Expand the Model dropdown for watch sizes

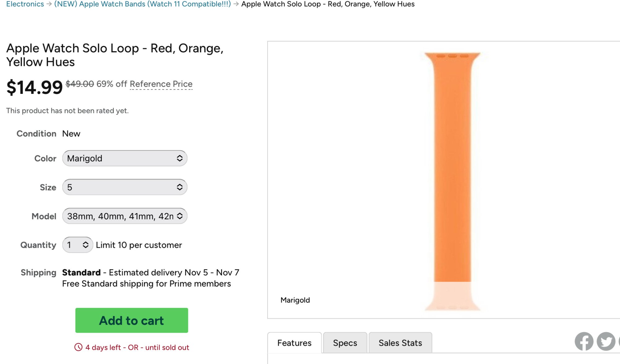pos(124,216)
